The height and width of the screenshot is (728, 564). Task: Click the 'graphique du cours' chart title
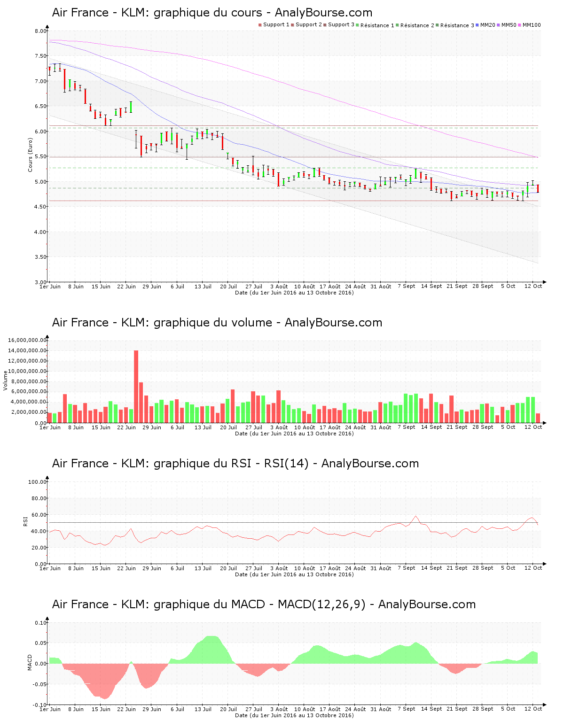click(212, 13)
